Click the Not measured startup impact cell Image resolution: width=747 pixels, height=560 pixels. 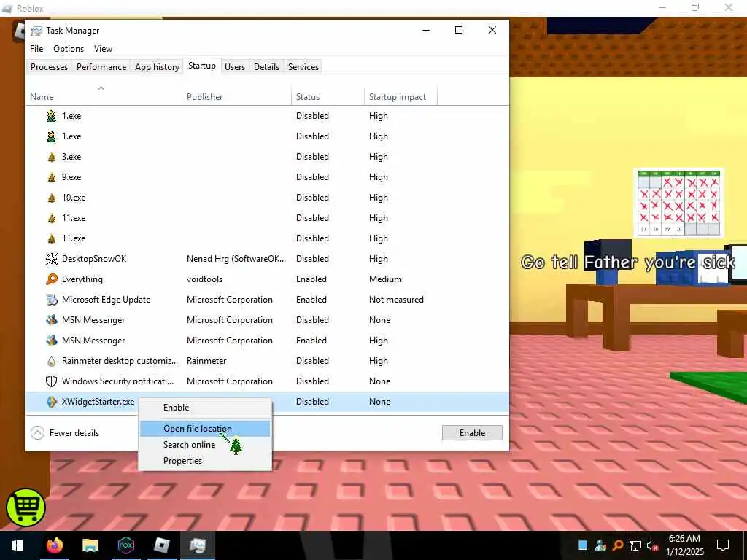tap(396, 300)
